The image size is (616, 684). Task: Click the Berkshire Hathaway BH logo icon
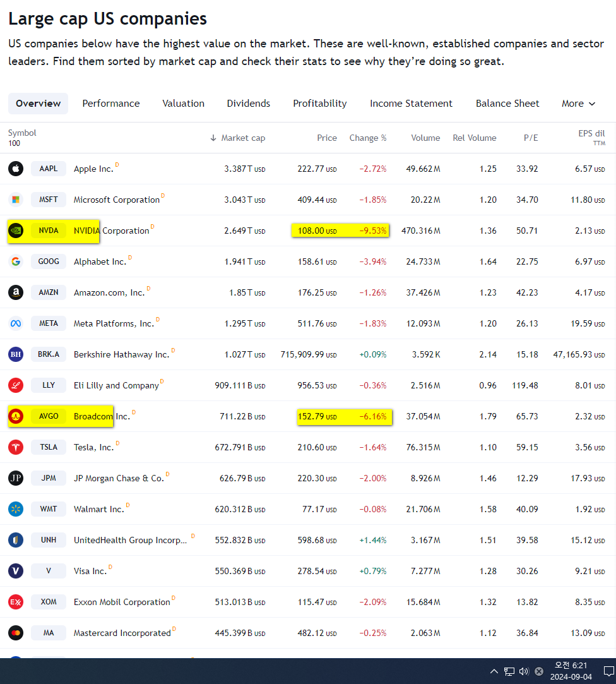coord(16,354)
